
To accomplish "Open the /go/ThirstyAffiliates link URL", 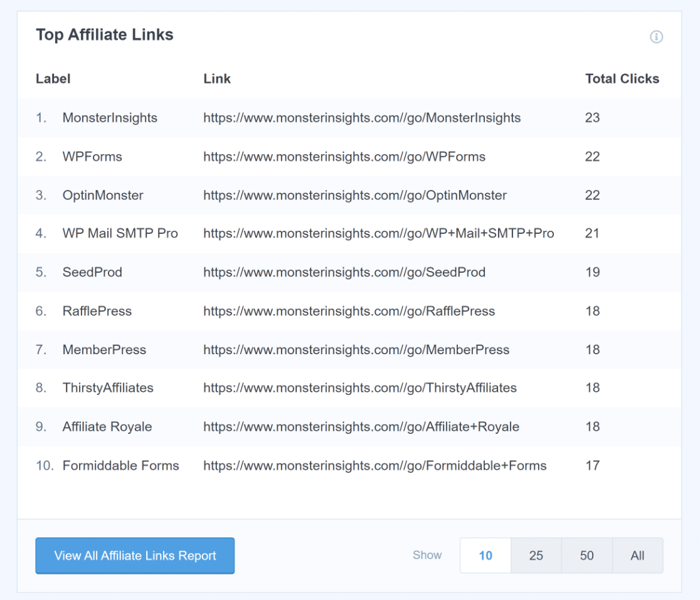I will point(360,388).
